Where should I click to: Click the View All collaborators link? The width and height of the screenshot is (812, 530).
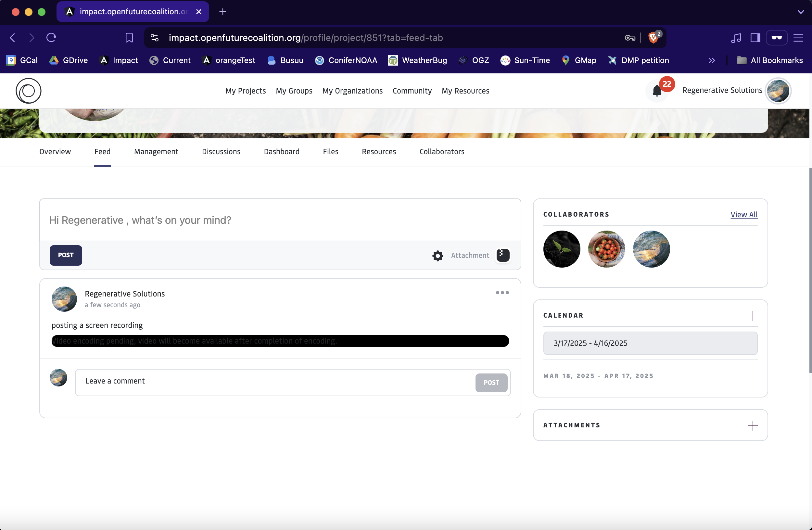click(744, 215)
